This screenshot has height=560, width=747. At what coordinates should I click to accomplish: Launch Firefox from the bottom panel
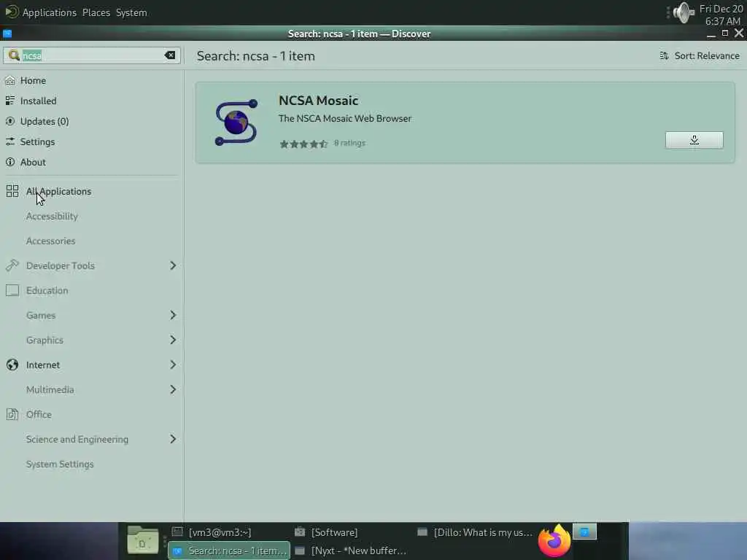554,540
